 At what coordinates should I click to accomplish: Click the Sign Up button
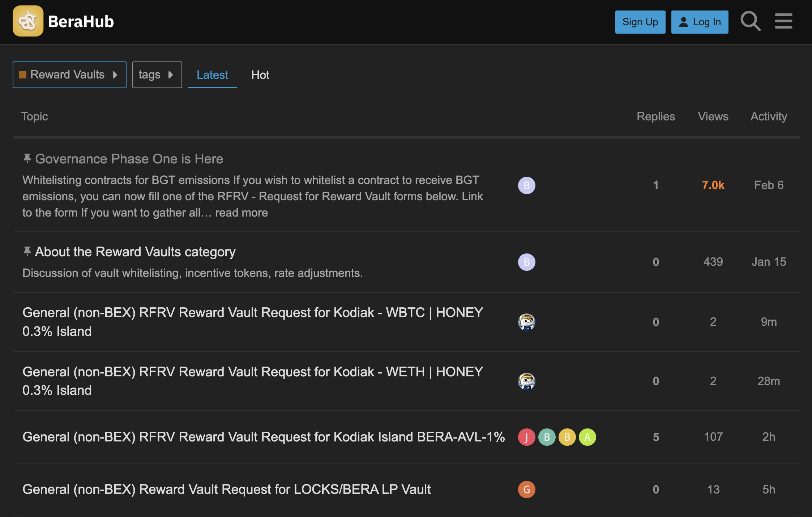[640, 22]
